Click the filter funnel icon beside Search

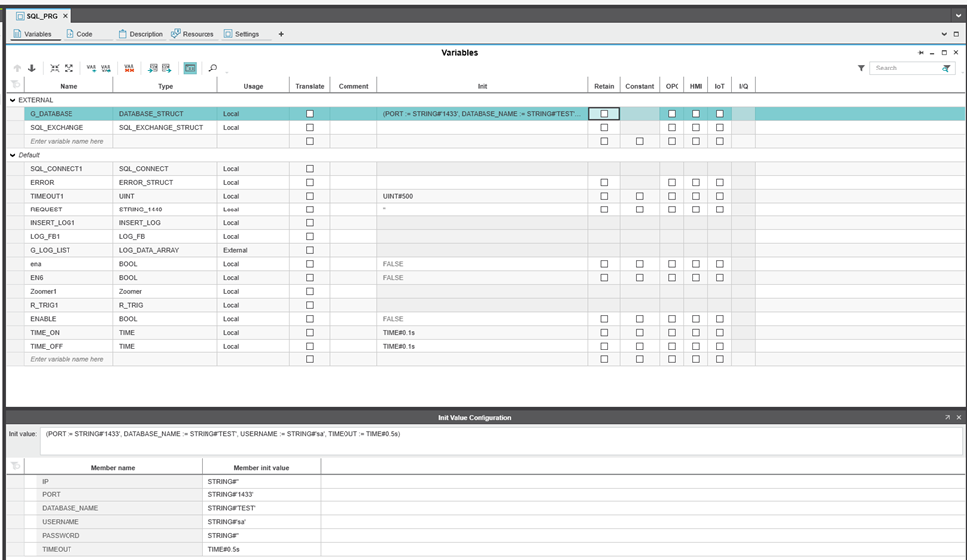(861, 69)
